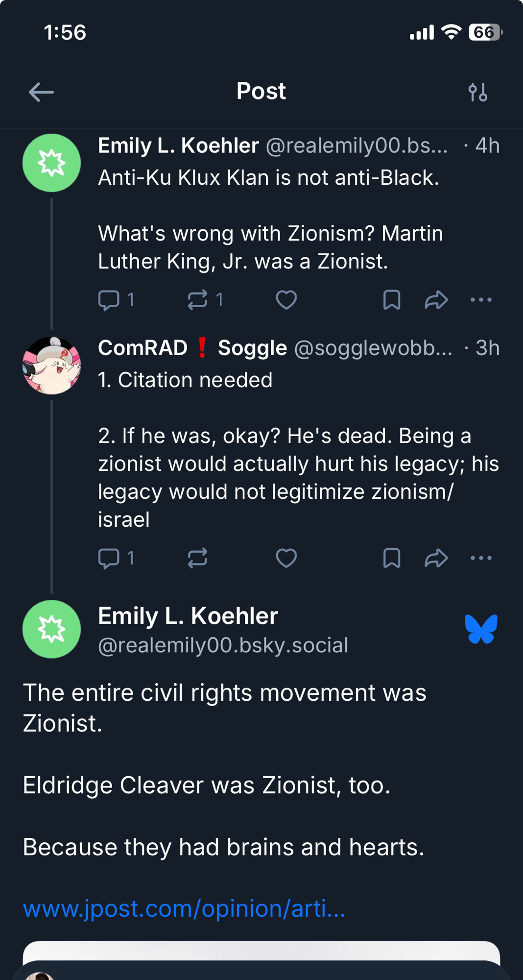523x980 pixels.
Task: Reply to Soggle's Citation needed post
Action: click(109, 558)
